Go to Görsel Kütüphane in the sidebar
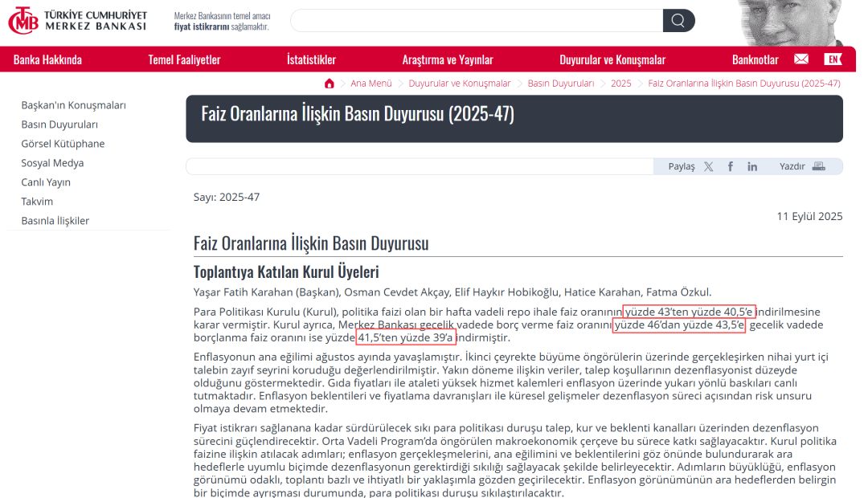 tap(63, 144)
